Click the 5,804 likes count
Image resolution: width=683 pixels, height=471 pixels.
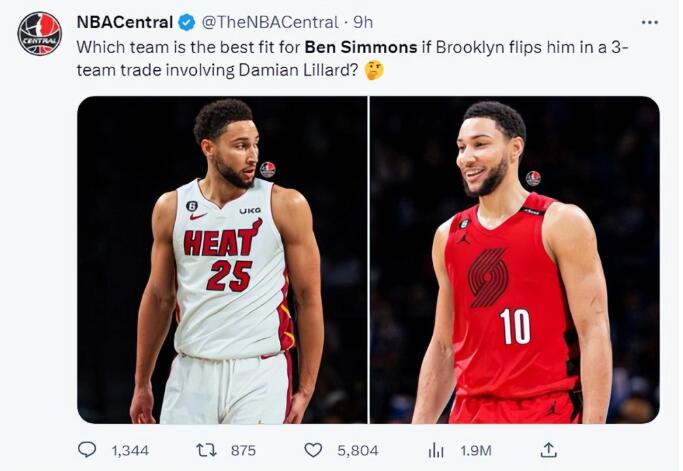click(357, 450)
